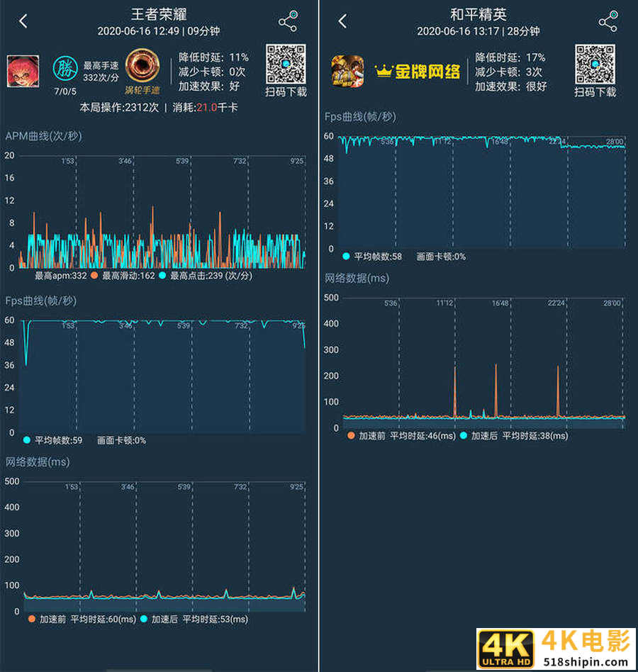Viewport: 638px width, 672px height.
Task: Go back from the 和平精英 report
Action: 342,21
